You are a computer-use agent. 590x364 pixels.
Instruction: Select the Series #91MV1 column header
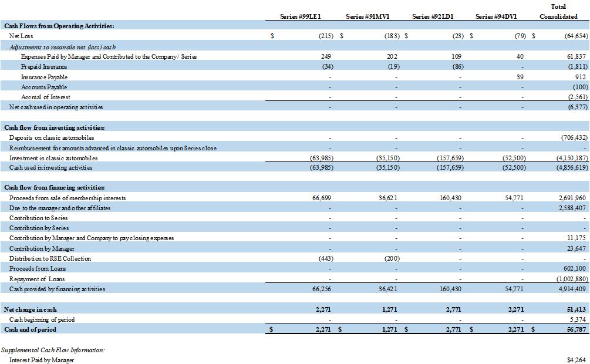pyautogui.click(x=368, y=16)
